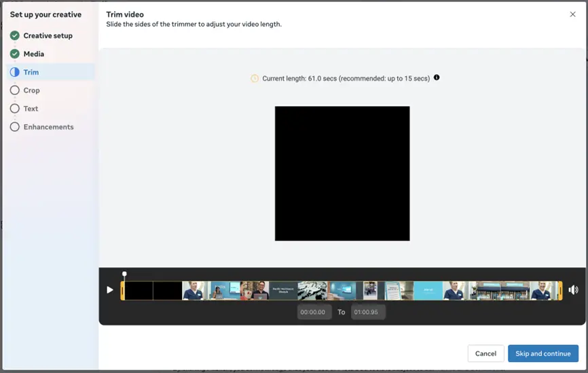The image size is (588, 373).
Task: Play the video preview
Action: 110,289
